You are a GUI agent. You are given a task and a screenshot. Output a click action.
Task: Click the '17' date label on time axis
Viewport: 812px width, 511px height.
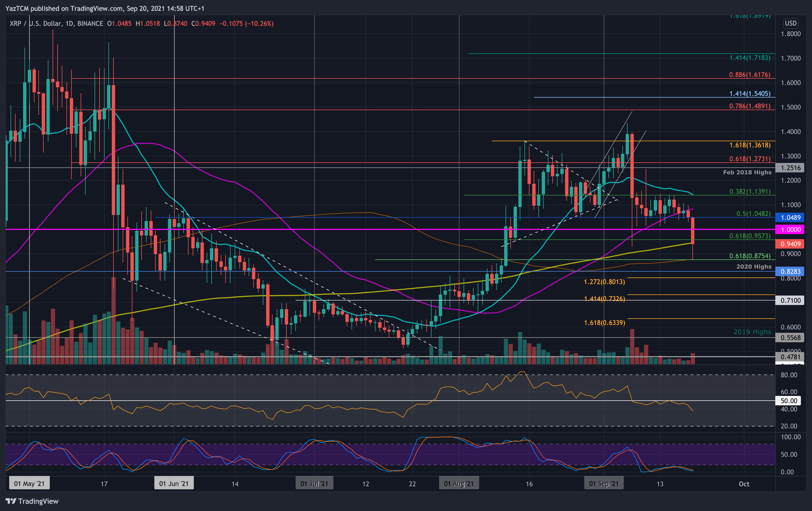[104, 484]
